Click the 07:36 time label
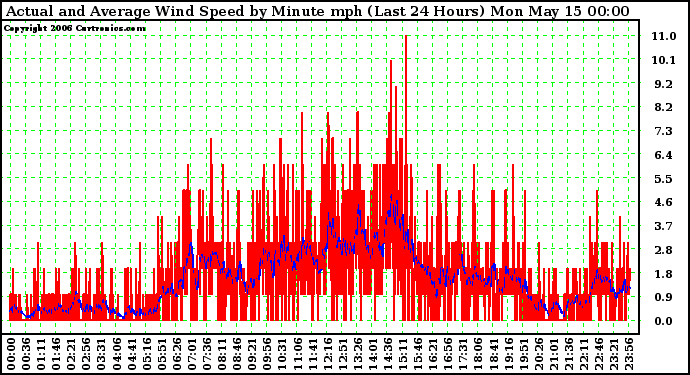This screenshot has width=690, height=375. pos(206,354)
